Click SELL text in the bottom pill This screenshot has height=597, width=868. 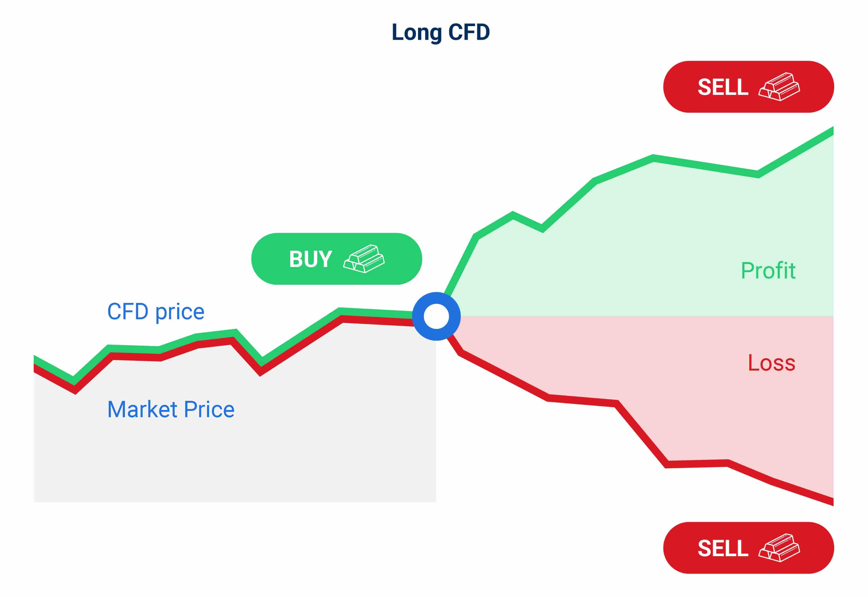tap(723, 548)
